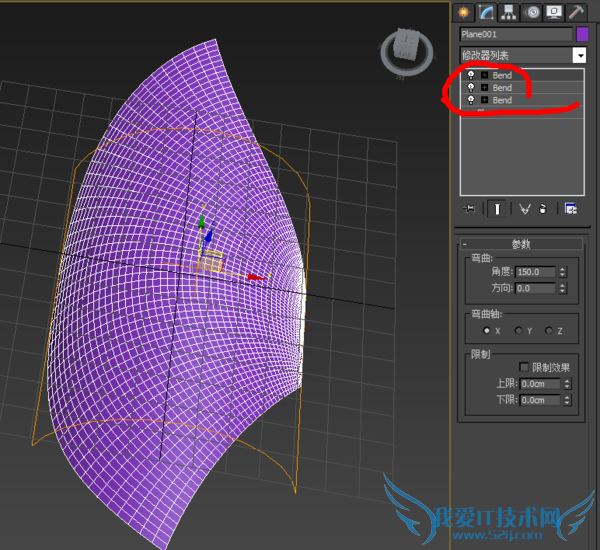Open the Create command panel tab

[463, 12]
